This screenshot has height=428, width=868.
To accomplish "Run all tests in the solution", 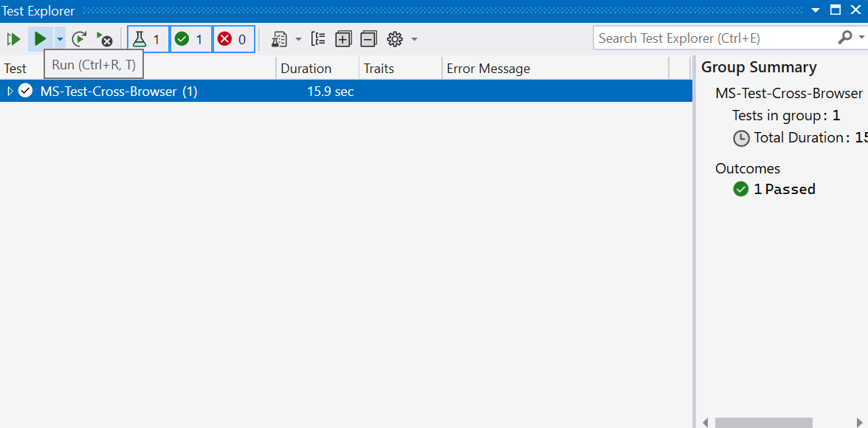I will 13,38.
